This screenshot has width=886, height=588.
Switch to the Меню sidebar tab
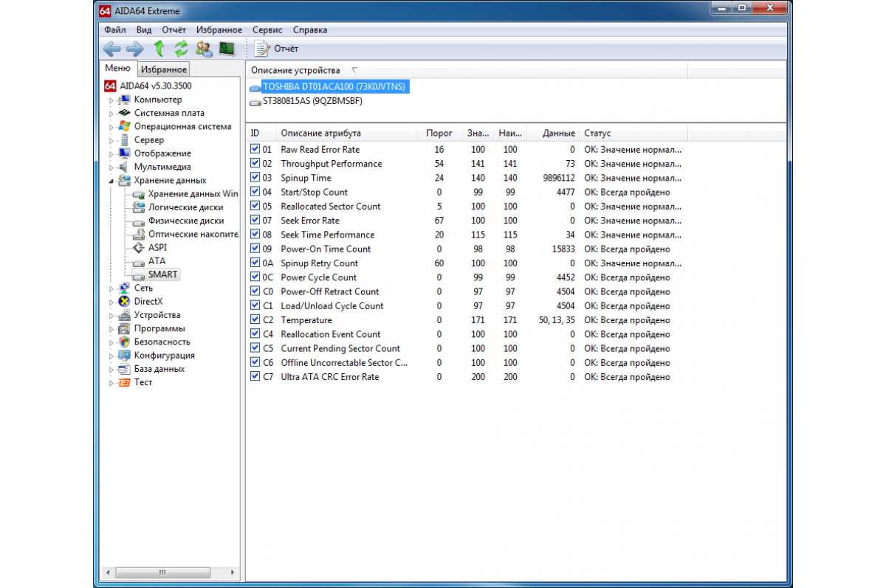pyautogui.click(x=118, y=69)
